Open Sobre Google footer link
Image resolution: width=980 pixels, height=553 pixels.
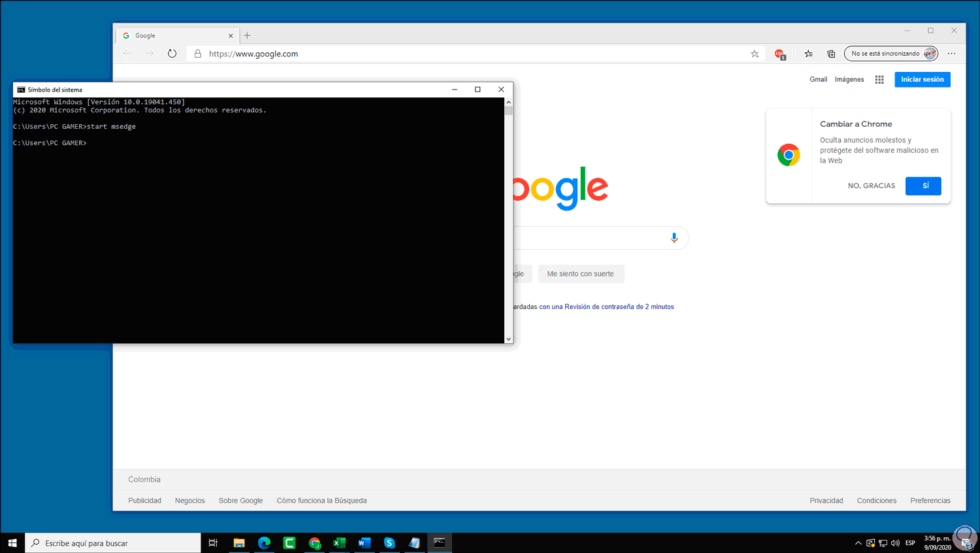point(240,501)
